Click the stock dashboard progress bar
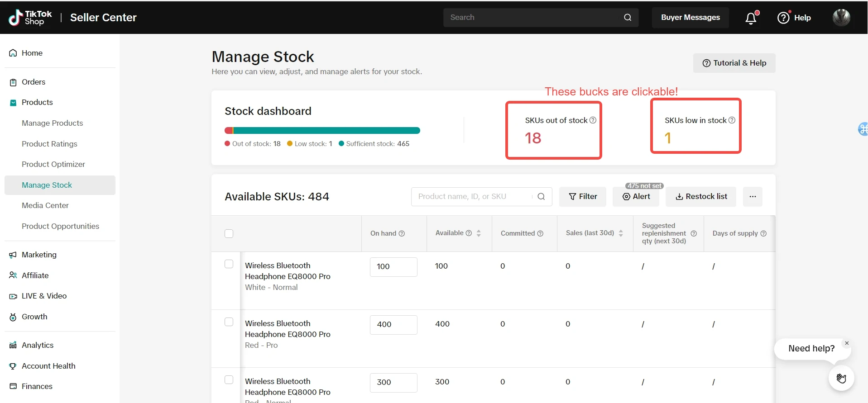The width and height of the screenshot is (868, 403). (322, 131)
